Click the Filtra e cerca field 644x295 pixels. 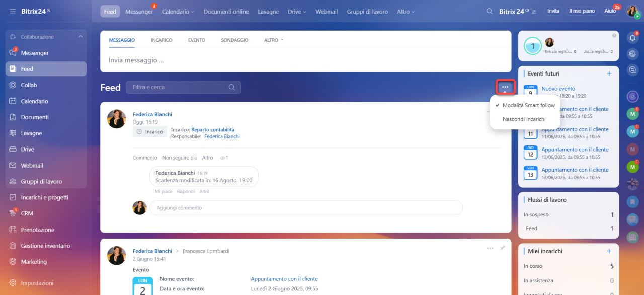point(184,87)
